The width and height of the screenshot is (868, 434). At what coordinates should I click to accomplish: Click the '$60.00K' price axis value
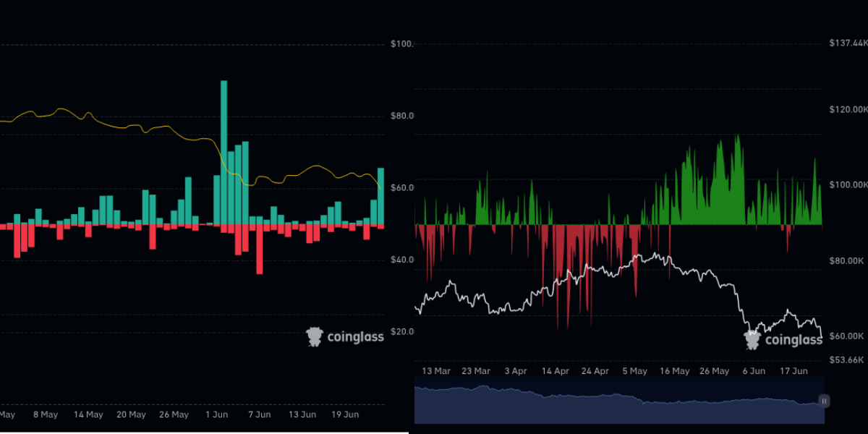[x=848, y=336]
